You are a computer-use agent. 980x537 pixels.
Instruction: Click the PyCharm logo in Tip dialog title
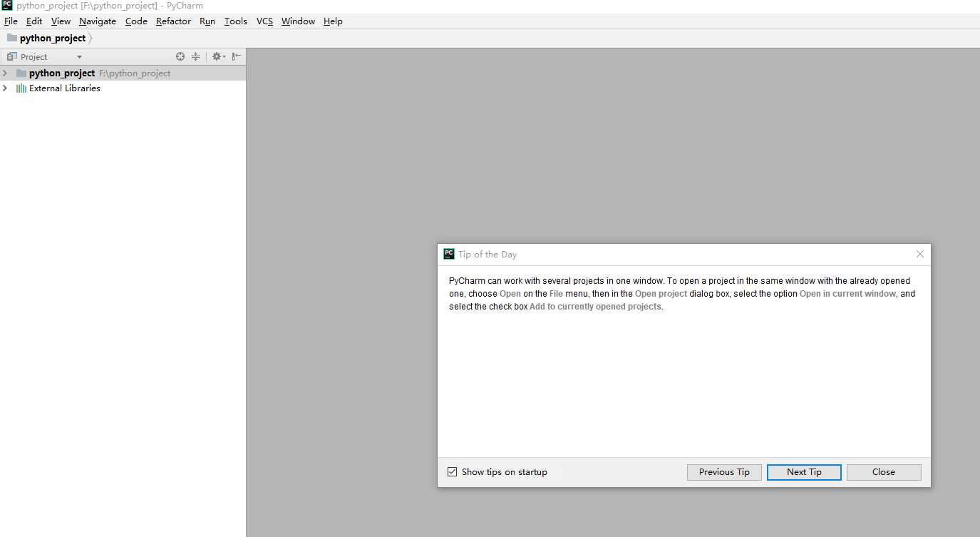449,254
